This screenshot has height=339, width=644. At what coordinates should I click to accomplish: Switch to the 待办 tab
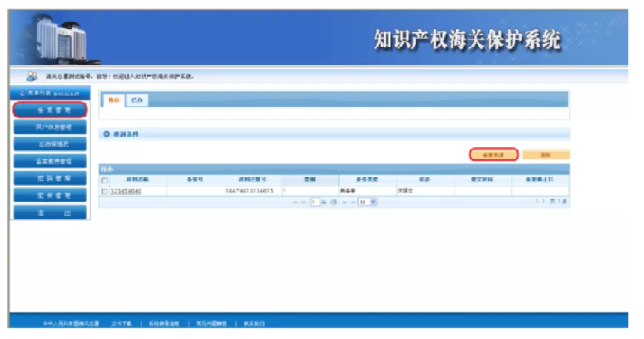coord(114,100)
